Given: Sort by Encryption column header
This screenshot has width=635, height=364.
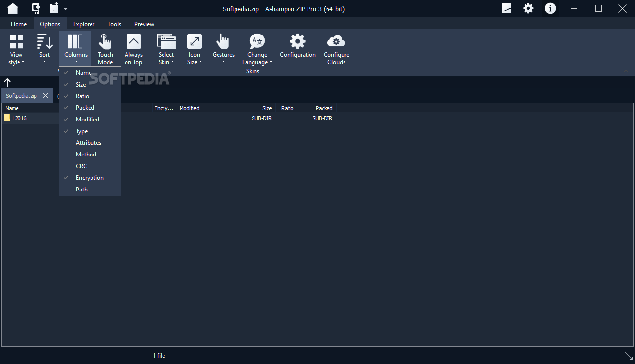Looking at the screenshot, I should 163,108.
